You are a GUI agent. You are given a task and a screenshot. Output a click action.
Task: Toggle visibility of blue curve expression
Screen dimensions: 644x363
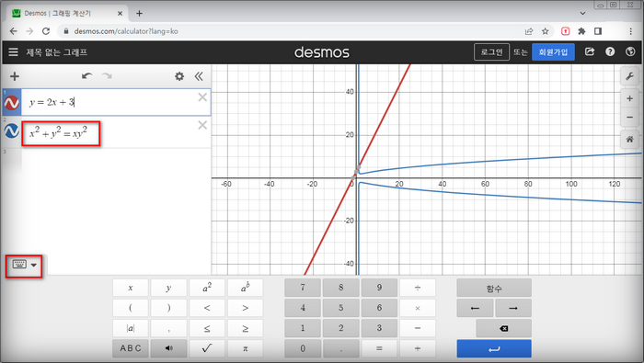click(x=11, y=130)
